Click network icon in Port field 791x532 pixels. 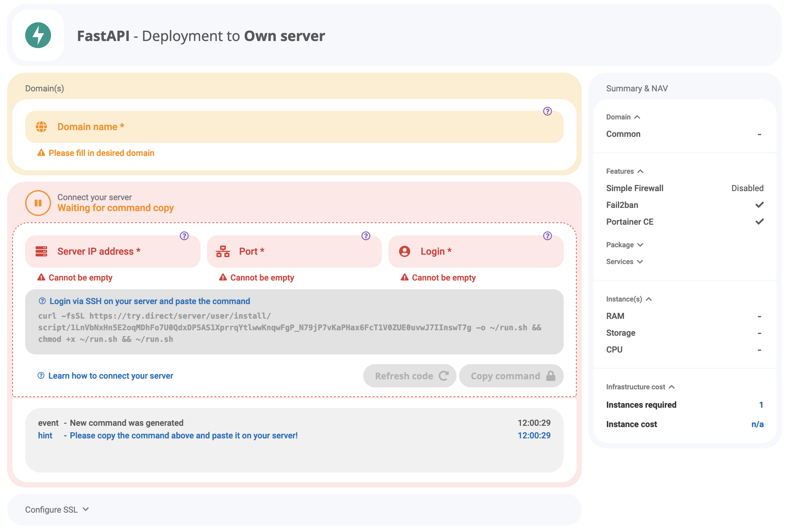point(223,251)
